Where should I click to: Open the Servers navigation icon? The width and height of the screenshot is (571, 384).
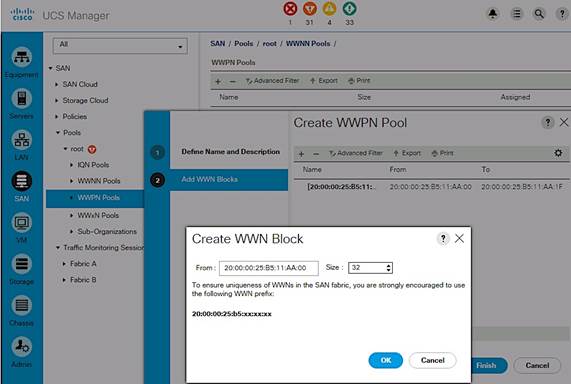pyautogui.click(x=21, y=98)
